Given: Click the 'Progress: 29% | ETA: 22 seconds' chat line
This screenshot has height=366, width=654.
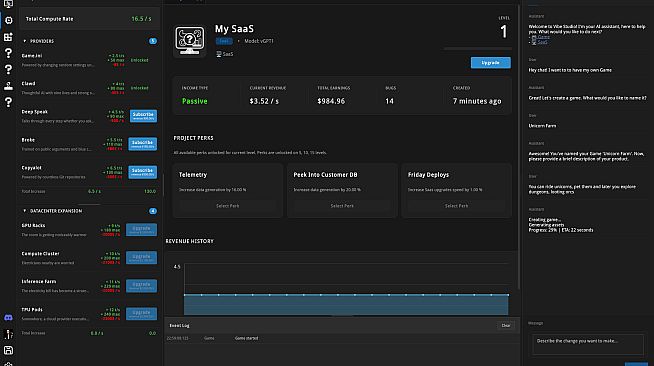Looking at the screenshot, I should [561, 230].
